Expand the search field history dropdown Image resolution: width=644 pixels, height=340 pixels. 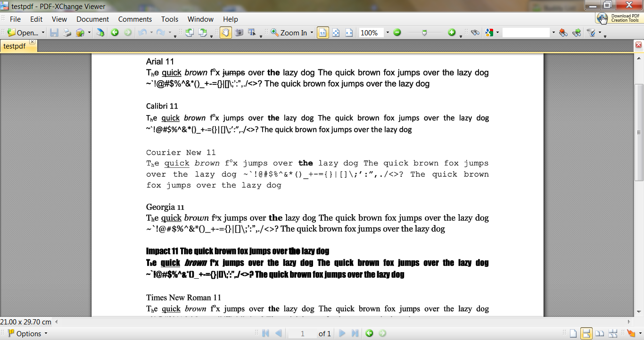553,33
